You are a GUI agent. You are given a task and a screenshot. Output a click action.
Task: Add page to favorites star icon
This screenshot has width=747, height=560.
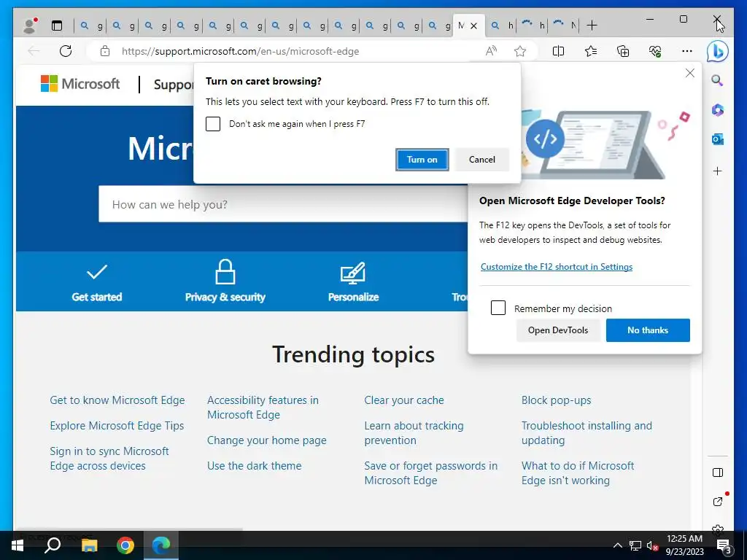[520, 51]
